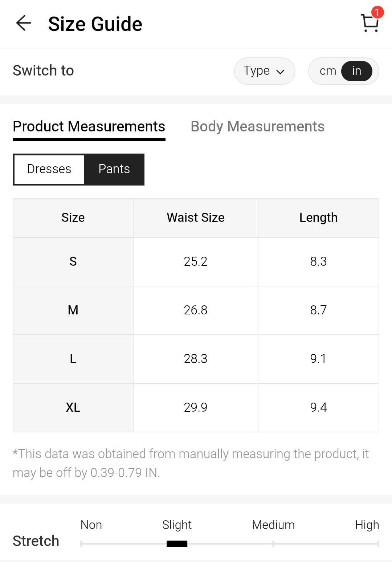
Task: Click the High stretch label
Action: 367,525
